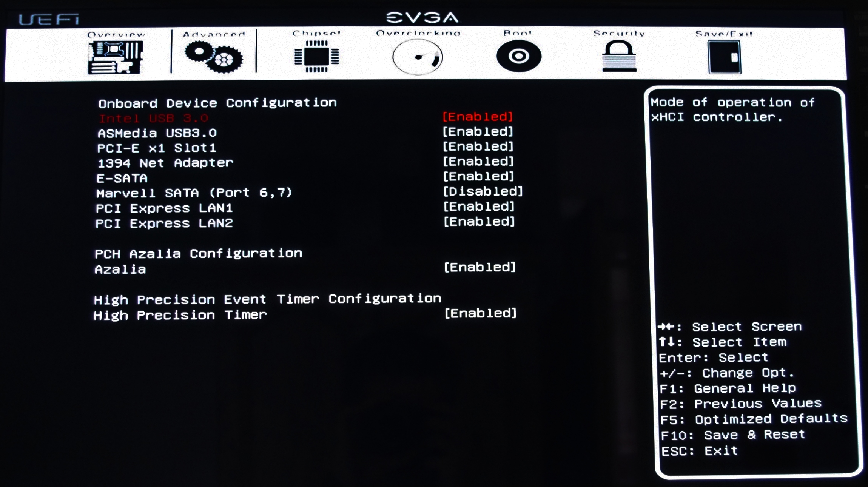Switch to the Advanced tab label
Viewport: 868px width, 487px height.
click(214, 34)
